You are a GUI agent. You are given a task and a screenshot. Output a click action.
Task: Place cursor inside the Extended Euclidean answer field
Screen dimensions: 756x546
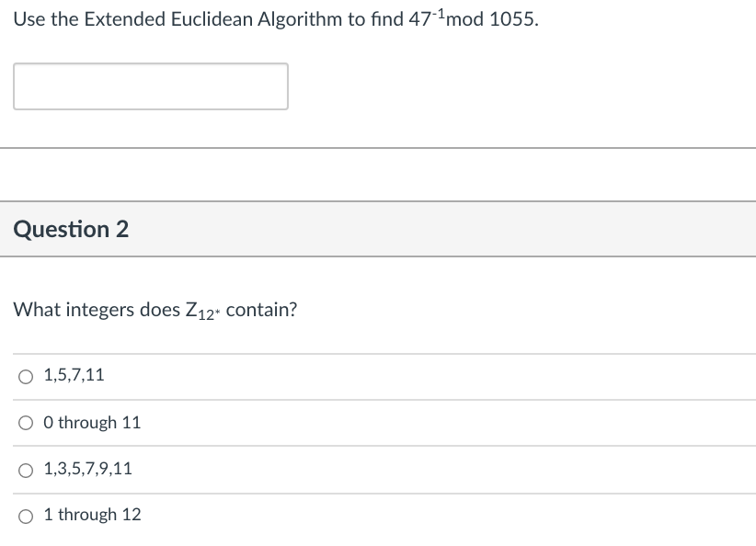(x=150, y=85)
